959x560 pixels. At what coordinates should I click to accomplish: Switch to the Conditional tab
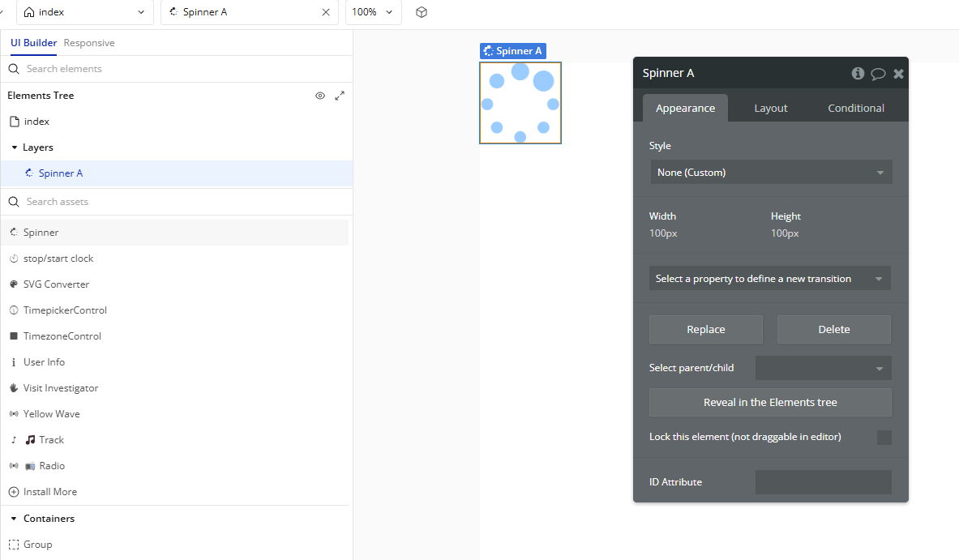coord(855,109)
